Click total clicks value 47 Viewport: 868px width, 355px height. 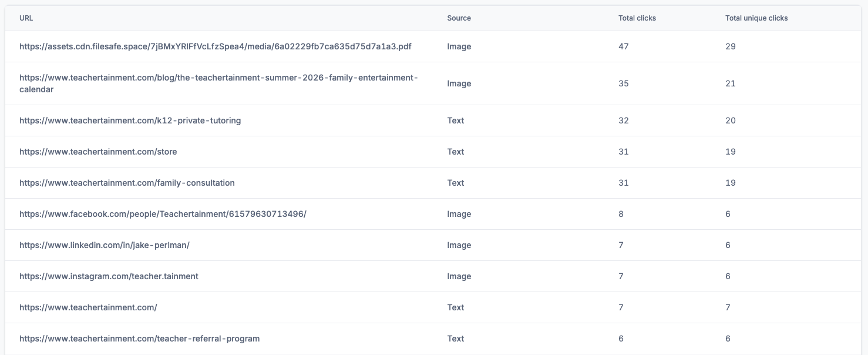[624, 46]
